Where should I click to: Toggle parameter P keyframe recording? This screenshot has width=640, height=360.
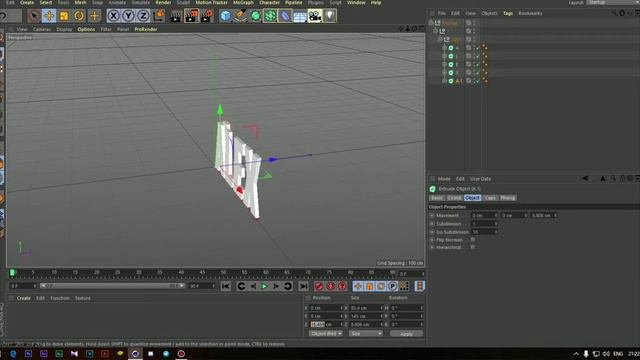pos(392,287)
